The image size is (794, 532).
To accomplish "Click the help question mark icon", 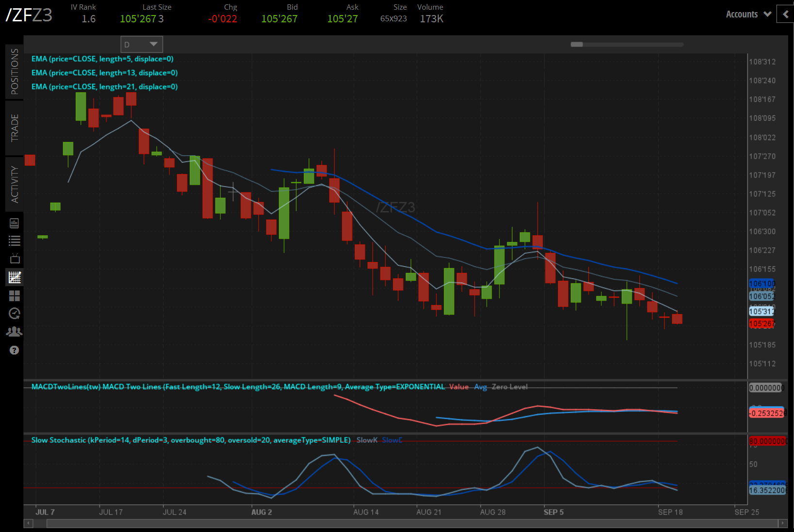I will click(14, 350).
